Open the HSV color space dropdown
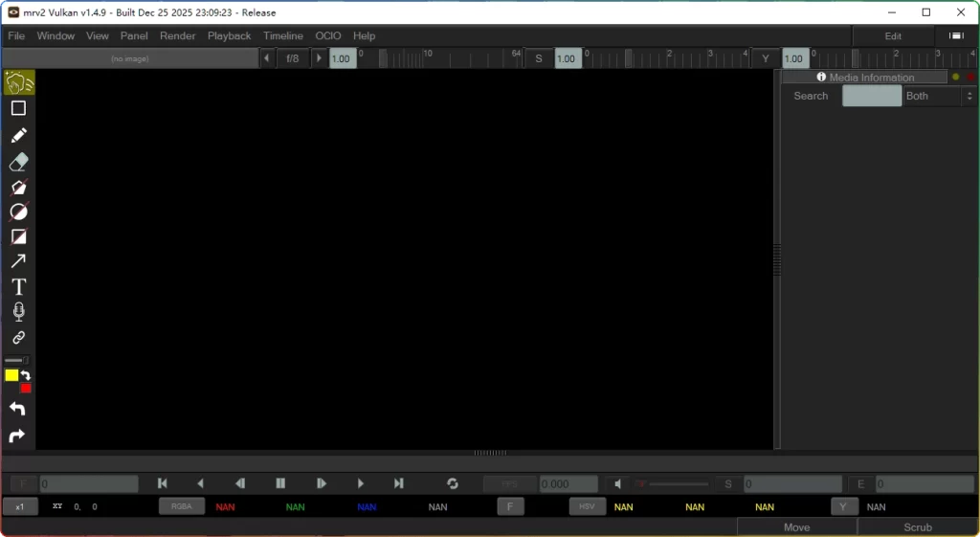Screen dimensions: 980x537 [587, 506]
